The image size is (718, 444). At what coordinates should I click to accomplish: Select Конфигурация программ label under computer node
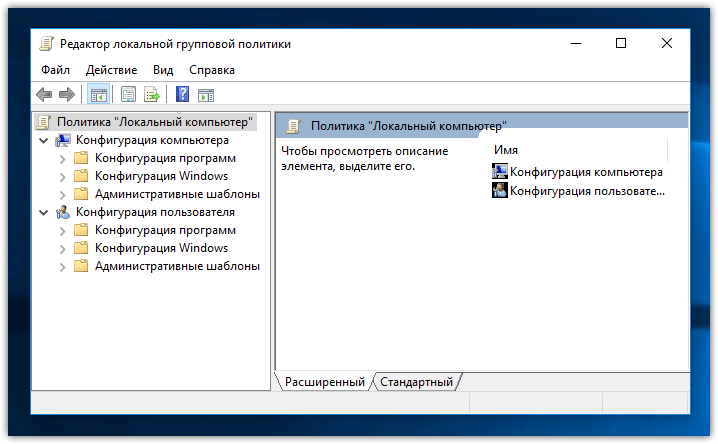[x=165, y=158]
